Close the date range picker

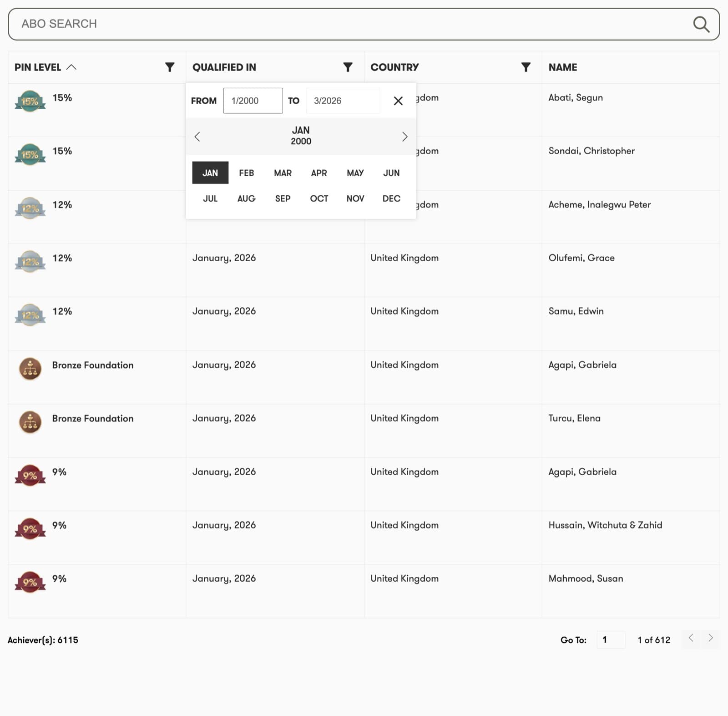tap(398, 101)
